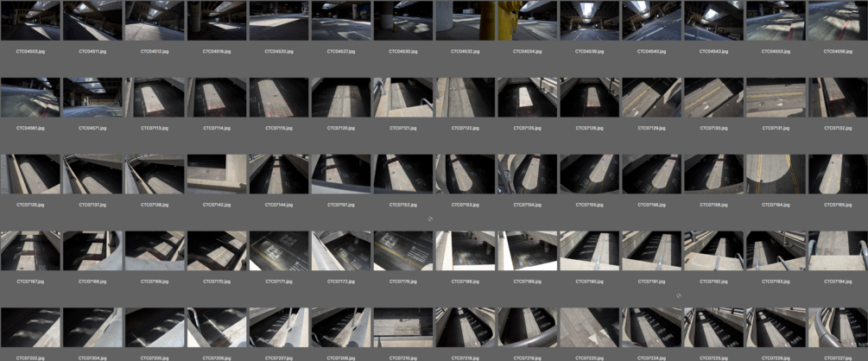Viewport: 868px width, 361px height.
Task: Select the CTC07135.jpg thumbnail
Action: click(x=30, y=174)
